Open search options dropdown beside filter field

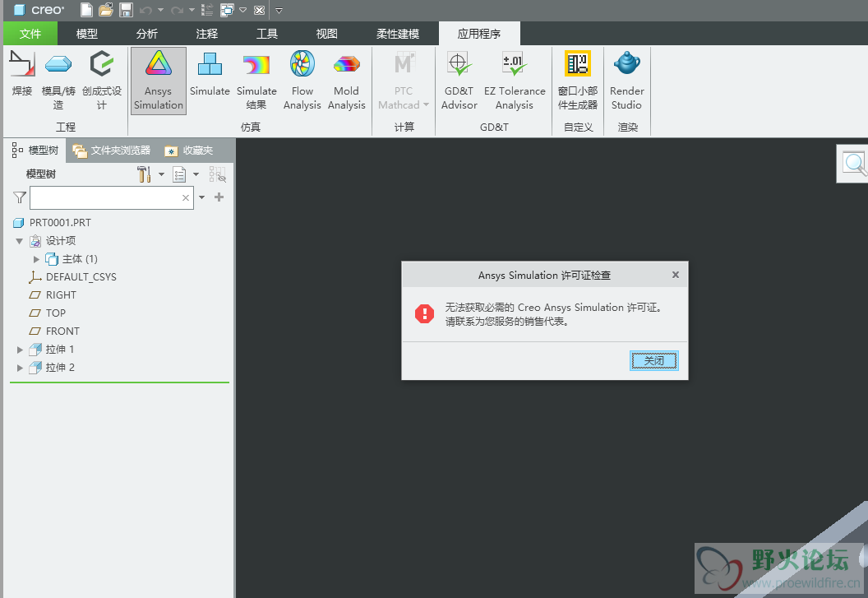[201, 197]
